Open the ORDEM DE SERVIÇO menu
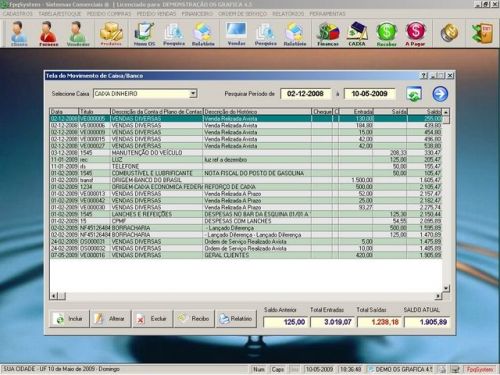Viewport: 500px width, 375px height. [242, 14]
